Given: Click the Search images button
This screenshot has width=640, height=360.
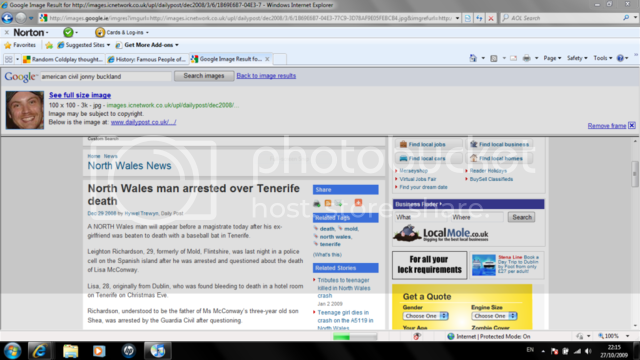Looking at the screenshot, I should (204, 76).
